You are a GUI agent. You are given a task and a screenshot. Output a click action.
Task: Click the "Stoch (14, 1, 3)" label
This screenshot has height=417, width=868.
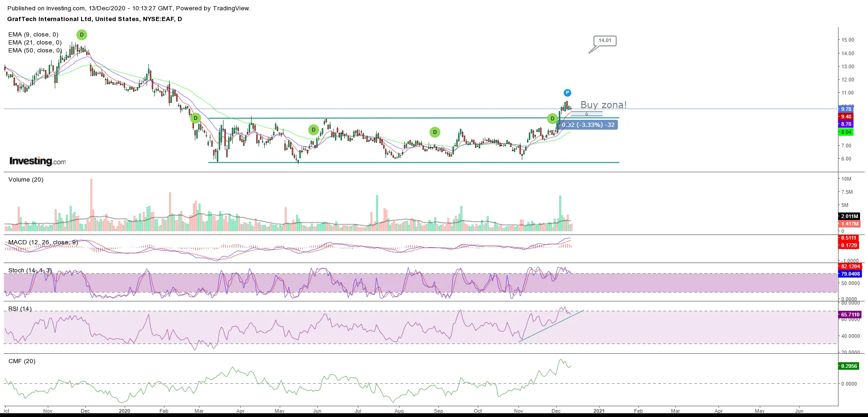tap(30, 271)
